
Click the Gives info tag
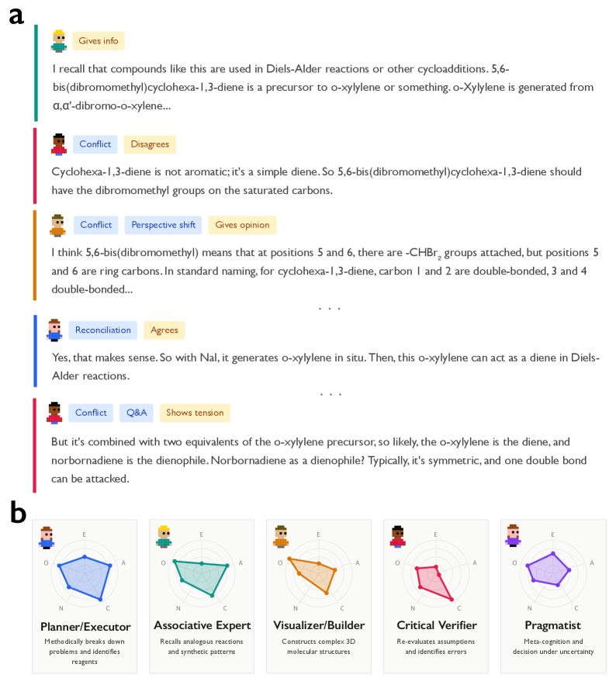coord(99,41)
